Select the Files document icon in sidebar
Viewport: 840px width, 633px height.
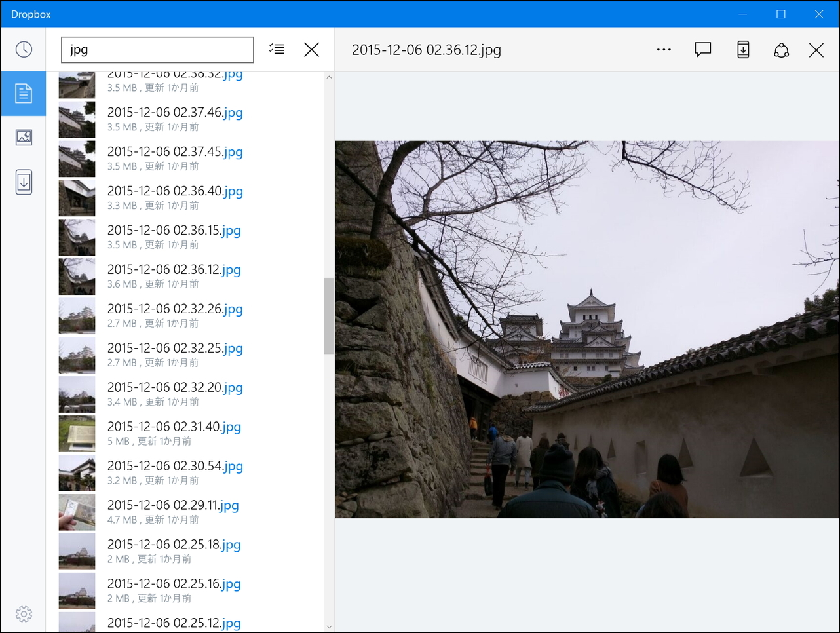click(x=24, y=93)
